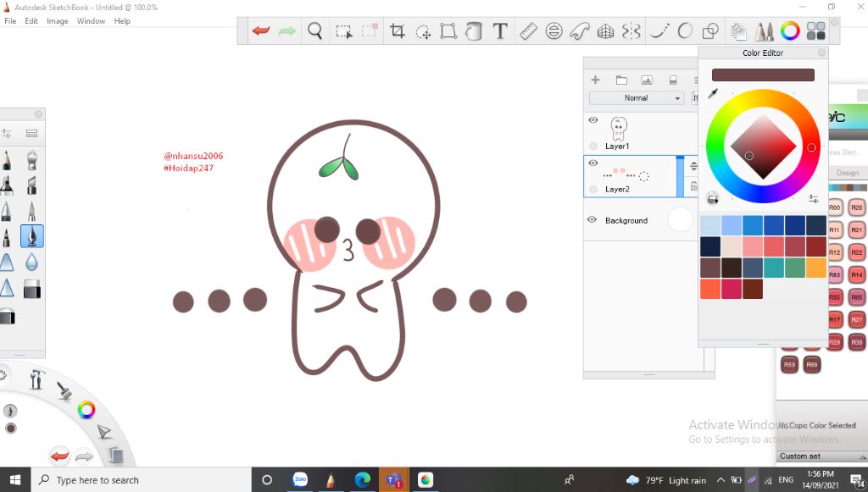The height and width of the screenshot is (492, 868).
Task: Toggle the lock icon on Layer2
Action: click(x=693, y=186)
